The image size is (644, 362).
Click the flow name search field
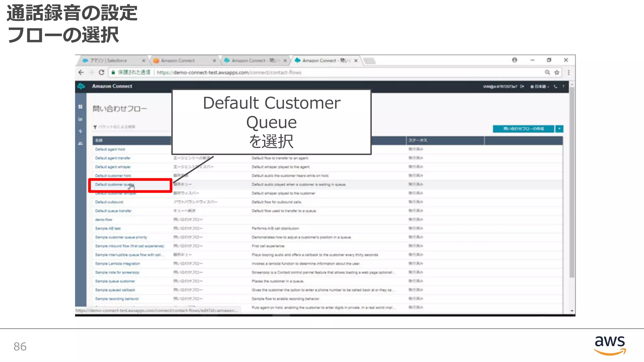click(133, 127)
